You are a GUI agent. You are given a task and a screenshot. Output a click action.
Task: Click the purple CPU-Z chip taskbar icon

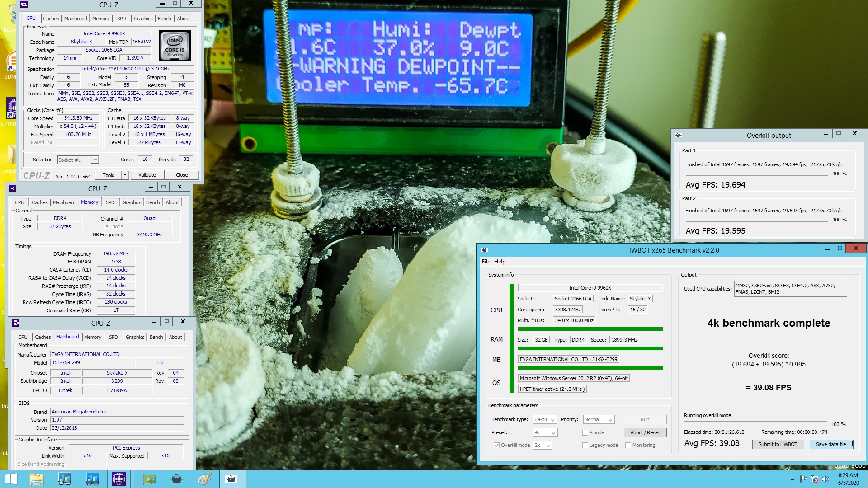coord(119,479)
